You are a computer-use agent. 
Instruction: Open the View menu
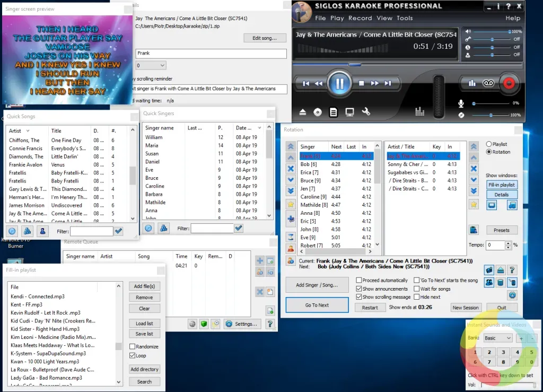click(384, 18)
